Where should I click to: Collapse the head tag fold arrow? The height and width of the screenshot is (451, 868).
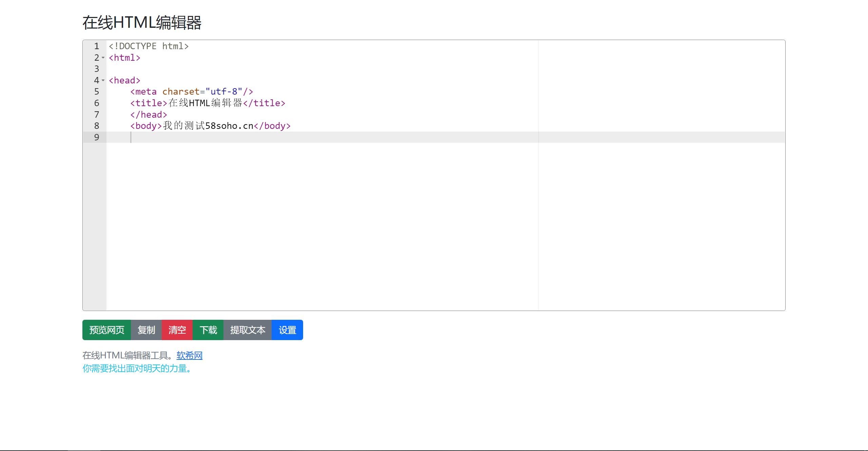coord(103,81)
